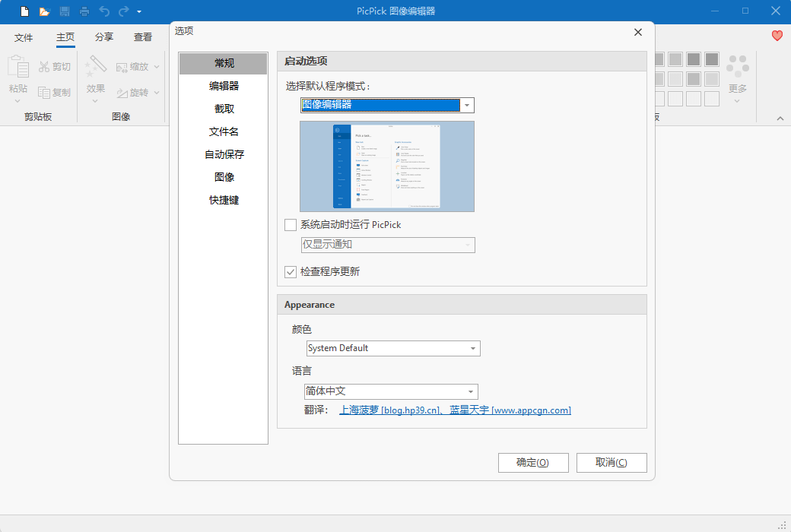
Task: Click the window resize grip in status bar
Action: pyautogui.click(x=782, y=525)
